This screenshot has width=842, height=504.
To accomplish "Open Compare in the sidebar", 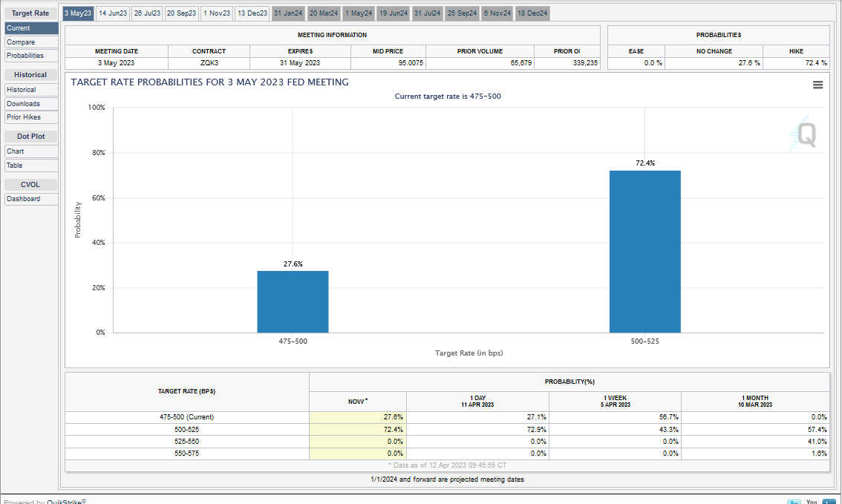I will (31, 42).
